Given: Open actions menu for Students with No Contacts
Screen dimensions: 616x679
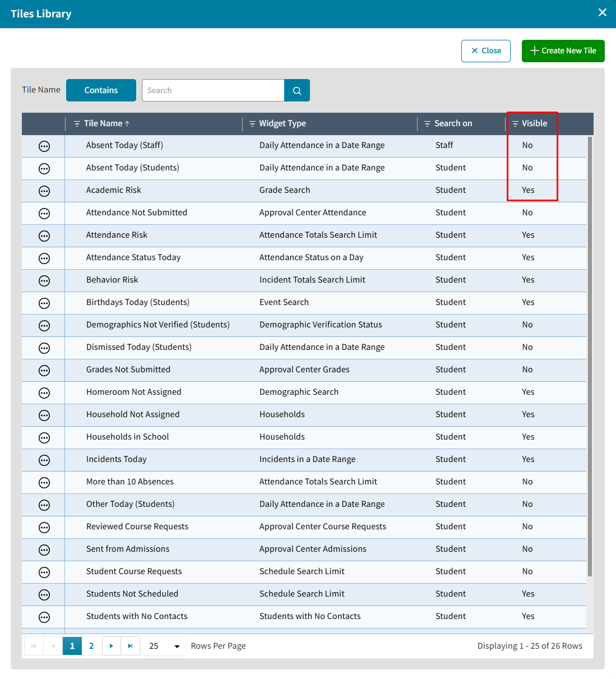Looking at the screenshot, I should [x=44, y=617].
